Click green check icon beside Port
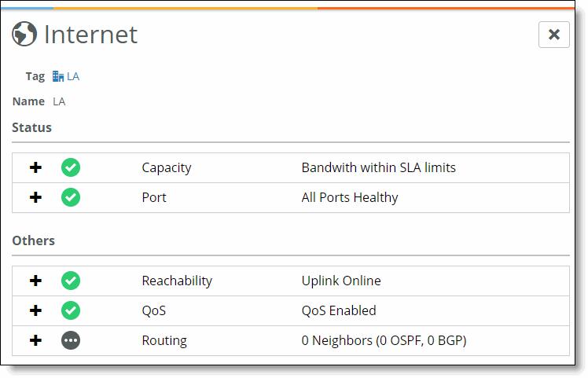This screenshot has height=378, width=588. [71, 197]
